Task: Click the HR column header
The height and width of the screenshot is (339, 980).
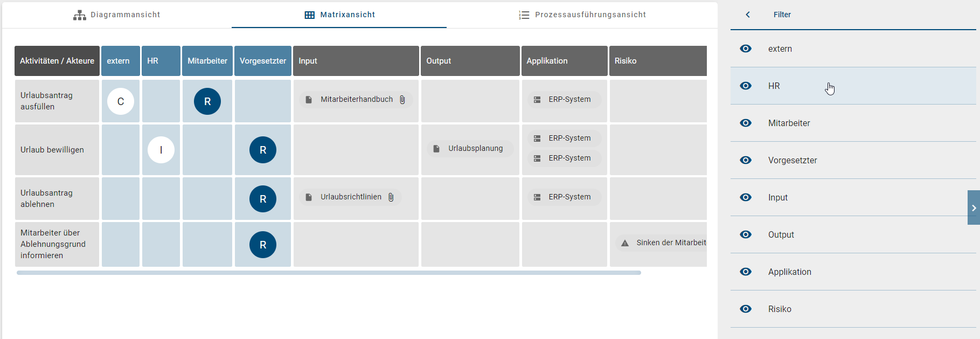Action: point(161,61)
